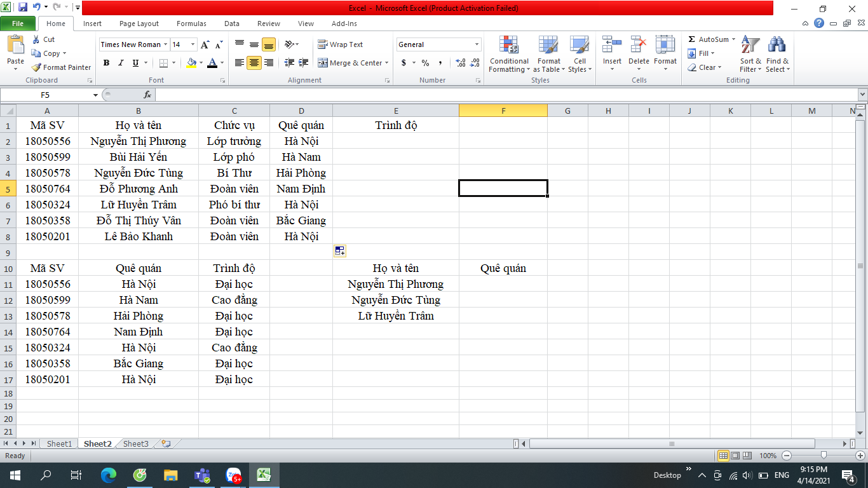Toggle Wrap Text
868x488 pixels.
[x=341, y=44]
